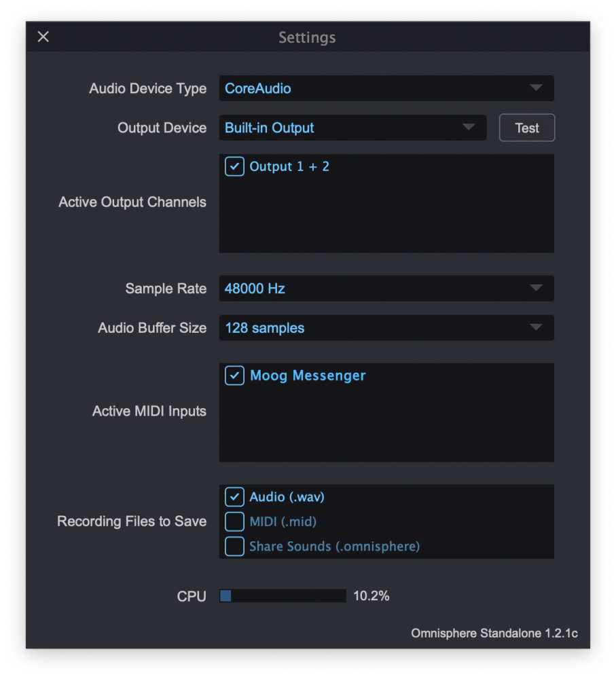Click the Output 1 + 2 label
Screen dimensions: 616x679
289,166
